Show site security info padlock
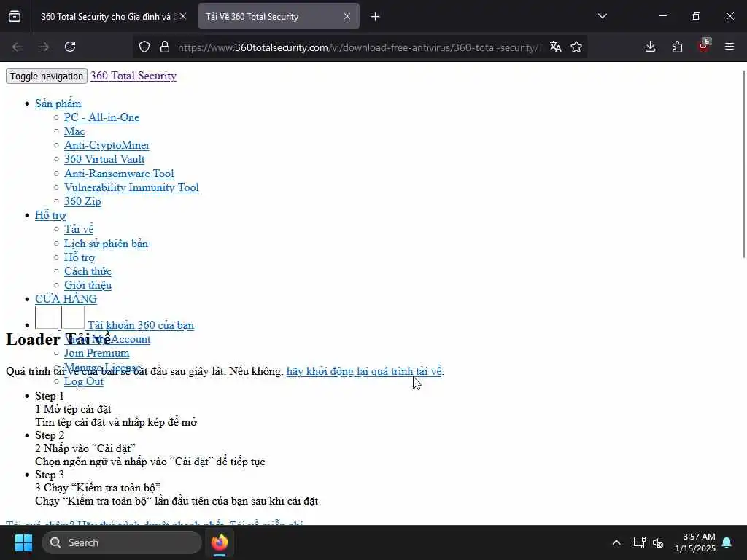747x560 pixels. (x=165, y=47)
